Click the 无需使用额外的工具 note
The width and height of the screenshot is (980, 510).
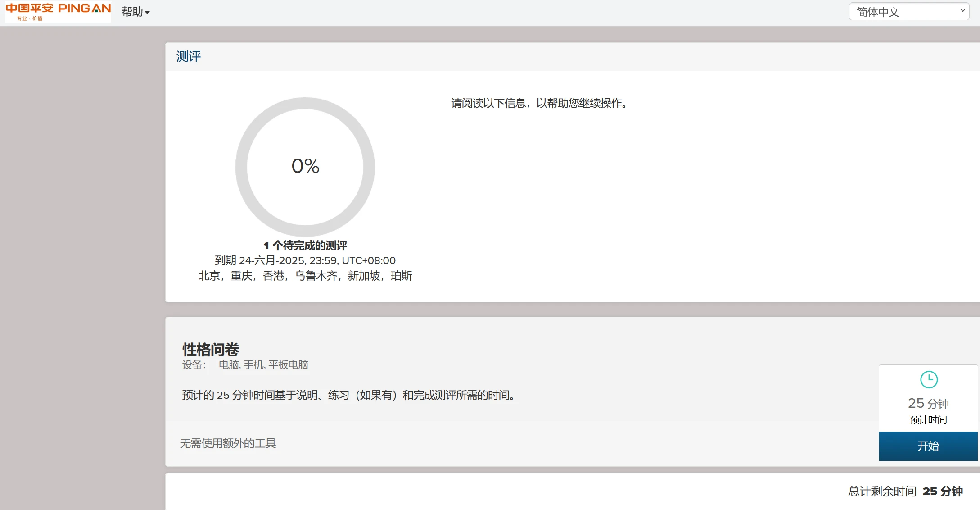tap(228, 443)
